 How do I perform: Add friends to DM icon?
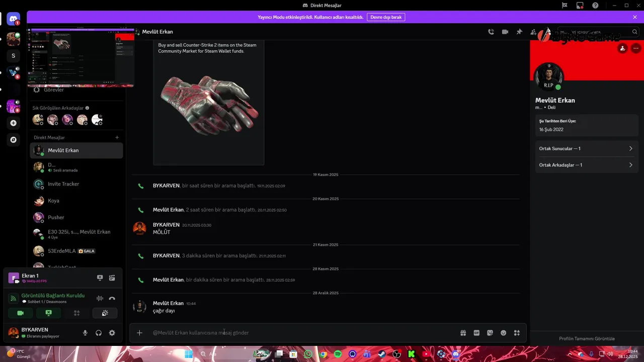[533, 32]
